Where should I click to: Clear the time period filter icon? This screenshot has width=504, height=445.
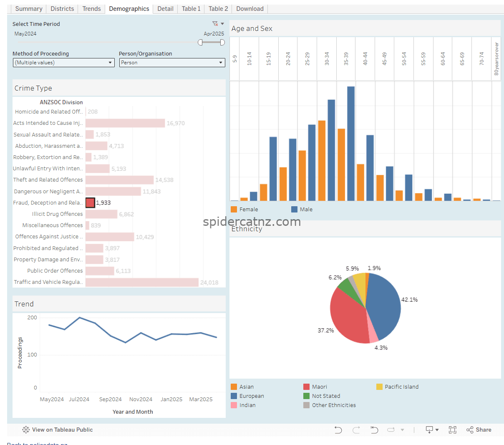pos(215,24)
